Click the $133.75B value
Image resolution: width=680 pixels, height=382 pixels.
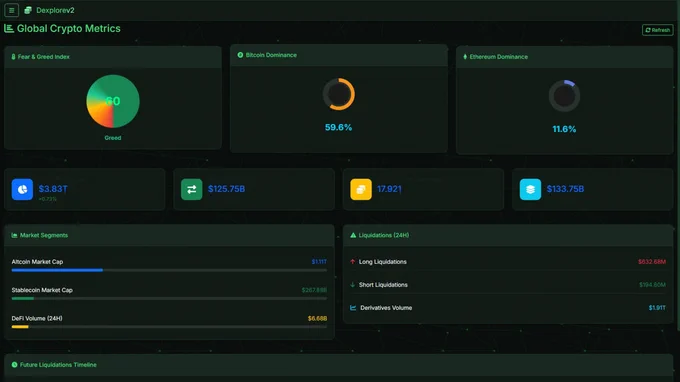[x=565, y=189]
